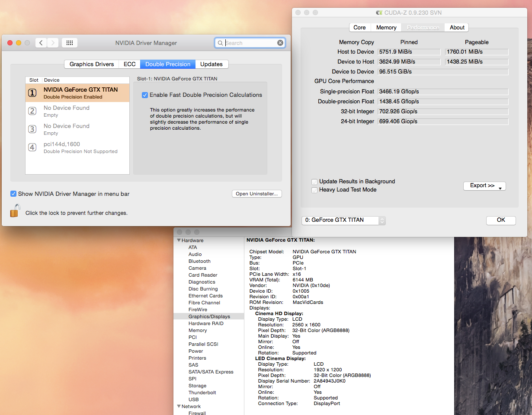Select Disc Burning in the Hardware list
The image size is (532, 415).
coord(203,289)
